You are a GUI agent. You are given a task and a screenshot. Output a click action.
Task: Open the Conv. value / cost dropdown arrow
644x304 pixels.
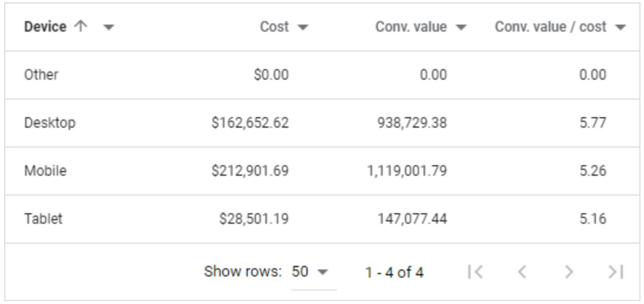[620, 28]
